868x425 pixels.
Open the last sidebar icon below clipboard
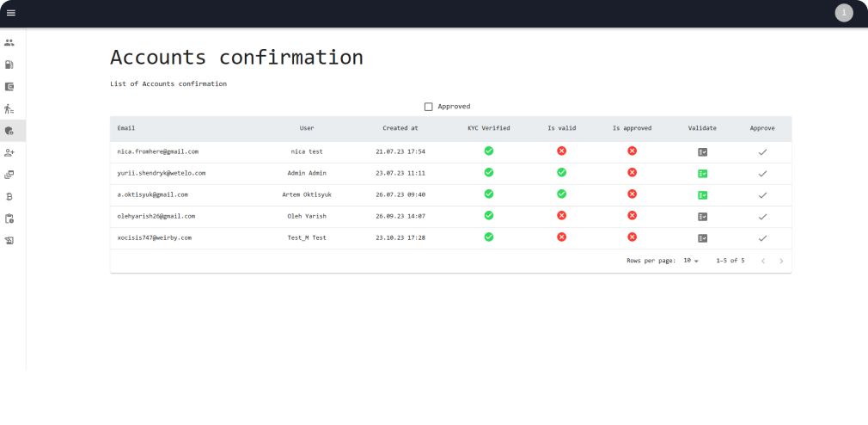click(9, 241)
